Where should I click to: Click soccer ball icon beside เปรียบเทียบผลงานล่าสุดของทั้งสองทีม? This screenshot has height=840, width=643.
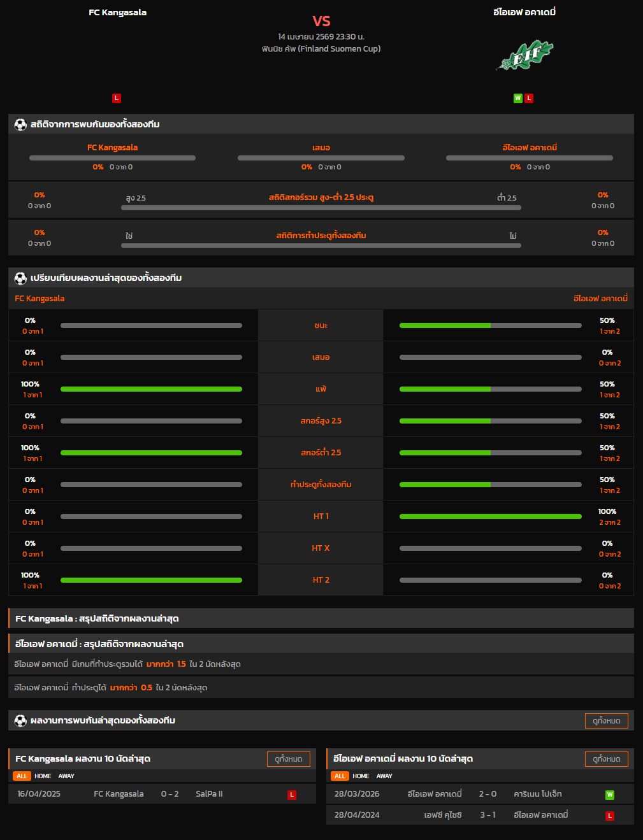[x=20, y=278]
